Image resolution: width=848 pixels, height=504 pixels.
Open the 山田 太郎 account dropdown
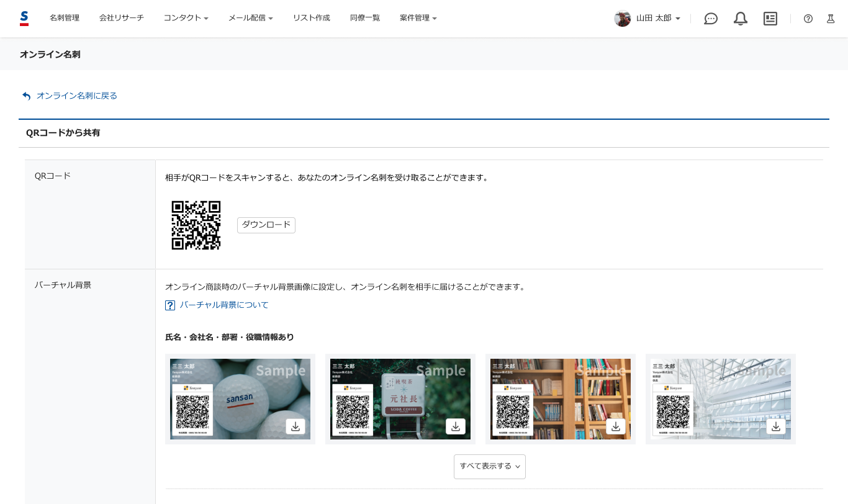tap(658, 19)
